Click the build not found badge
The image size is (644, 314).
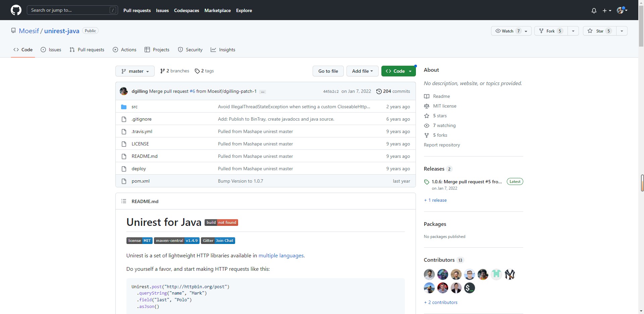[x=221, y=223]
